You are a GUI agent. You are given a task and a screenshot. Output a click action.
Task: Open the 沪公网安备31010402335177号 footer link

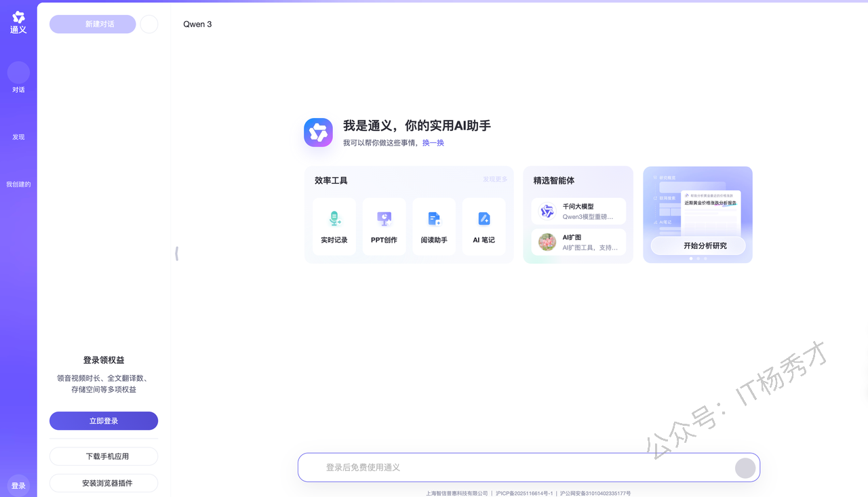tap(595, 494)
